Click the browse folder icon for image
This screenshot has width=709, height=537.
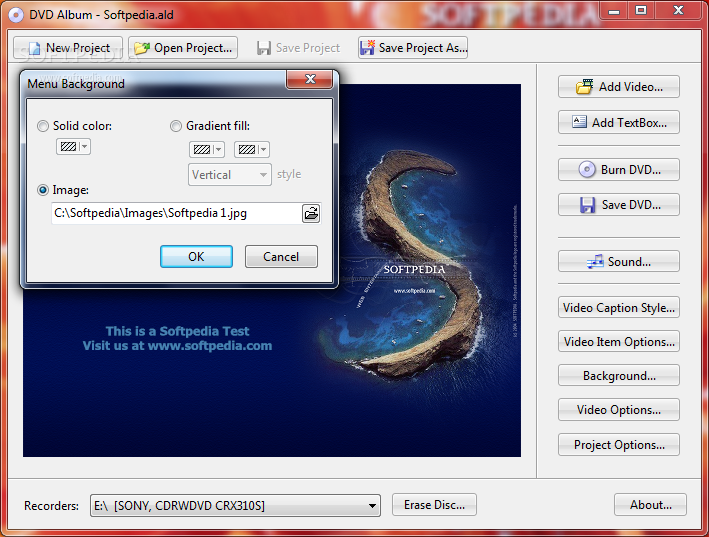tap(311, 213)
